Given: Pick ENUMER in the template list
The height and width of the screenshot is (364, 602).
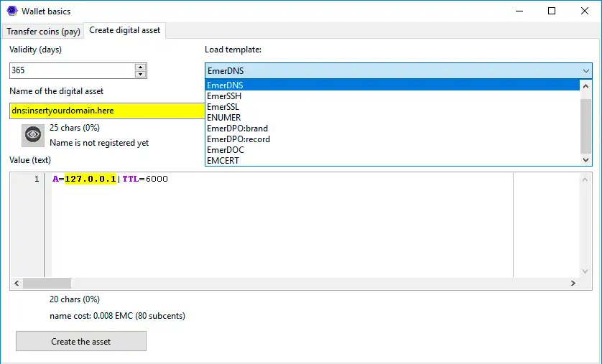Looking at the screenshot, I should point(392,117).
